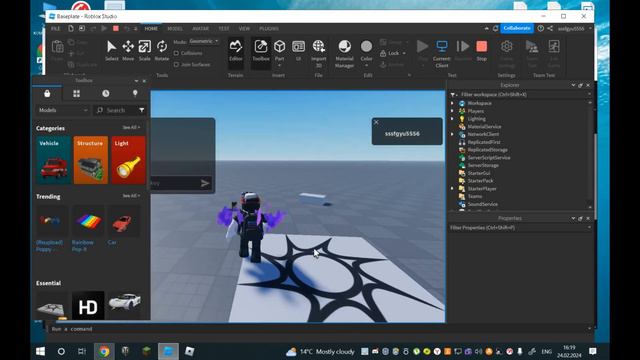640x360 pixels.
Task: Expand the Workspace tree node
Action: [452, 103]
